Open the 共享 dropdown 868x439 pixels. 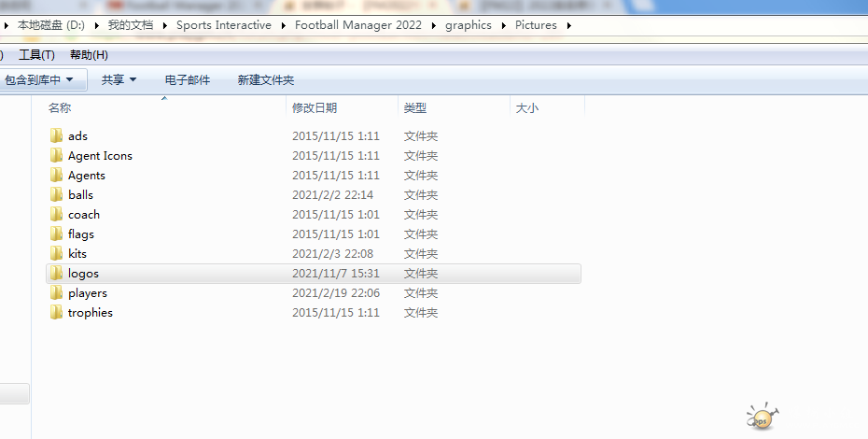click(119, 79)
